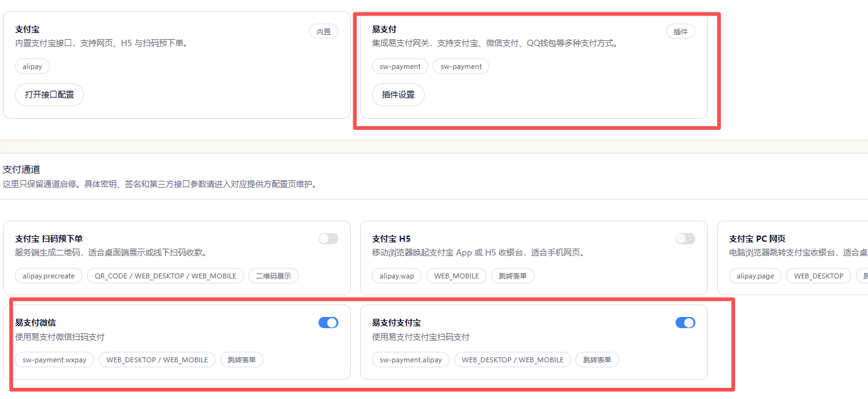Click description 使用易支付支付宝扫码支付

tap(420, 337)
